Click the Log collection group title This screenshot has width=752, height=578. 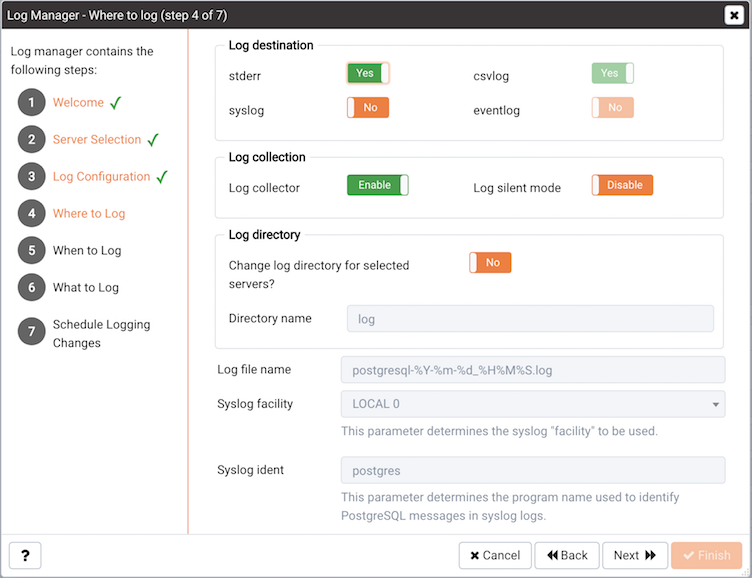point(267,157)
